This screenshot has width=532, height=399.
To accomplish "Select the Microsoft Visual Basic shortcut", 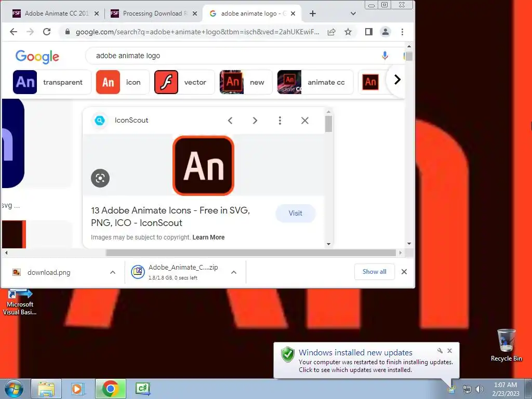I will pyautogui.click(x=20, y=303).
